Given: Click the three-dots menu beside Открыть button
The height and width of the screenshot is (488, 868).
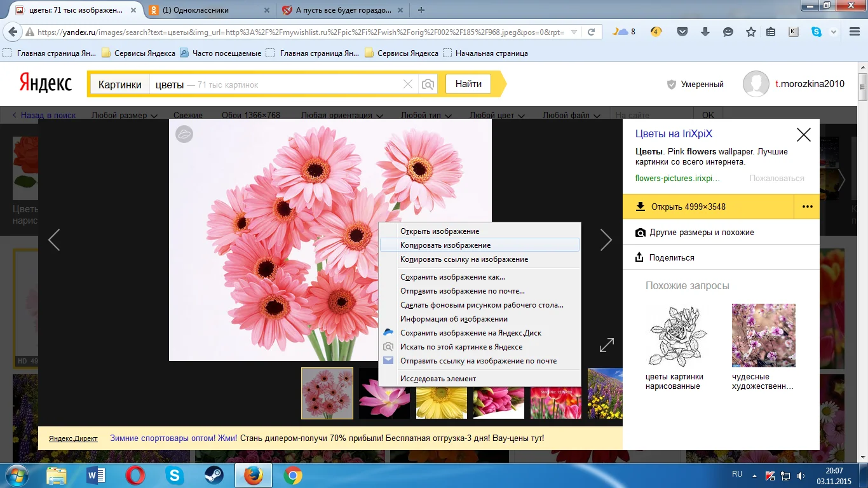Looking at the screenshot, I should [x=806, y=207].
